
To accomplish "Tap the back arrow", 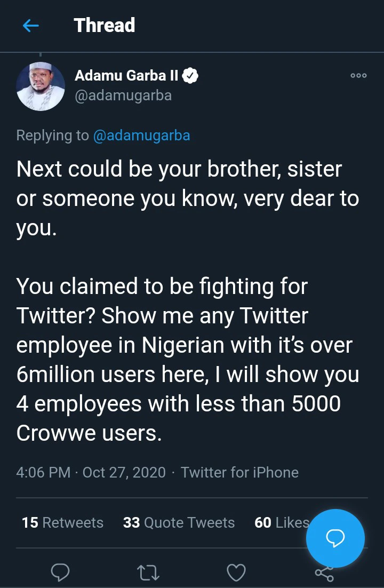I will point(31,26).
